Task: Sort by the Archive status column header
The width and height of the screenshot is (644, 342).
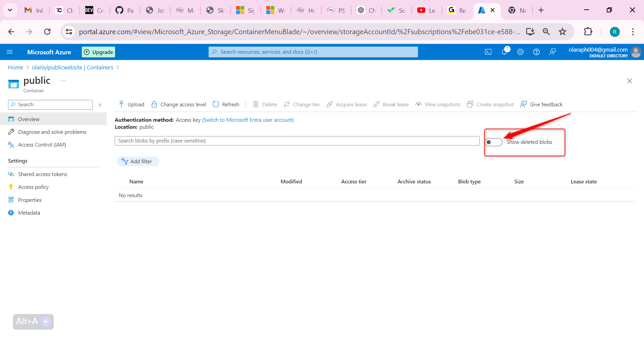Action: coord(414,182)
